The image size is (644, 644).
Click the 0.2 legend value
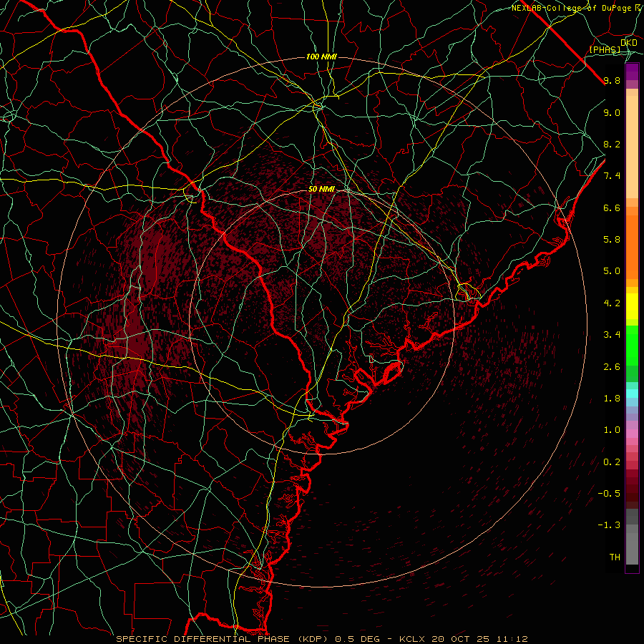click(612, 462)
